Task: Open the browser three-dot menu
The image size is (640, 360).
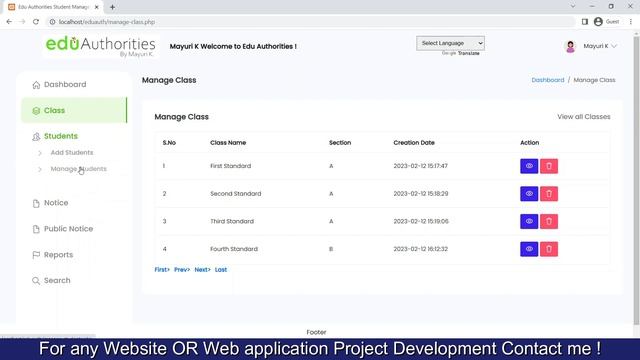Action: pyautogui.click(x=631, y=22)
